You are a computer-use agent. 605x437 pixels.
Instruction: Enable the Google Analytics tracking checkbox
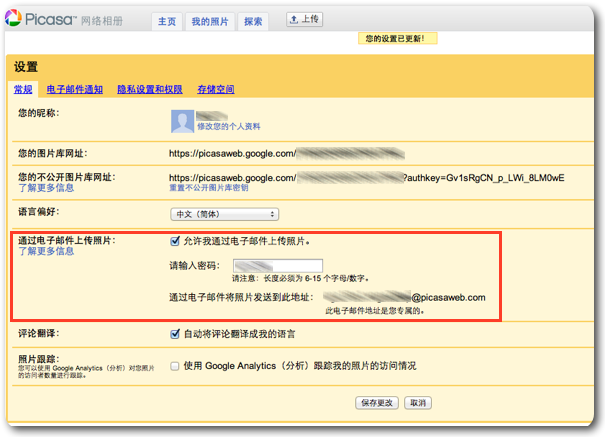point(176,365)
